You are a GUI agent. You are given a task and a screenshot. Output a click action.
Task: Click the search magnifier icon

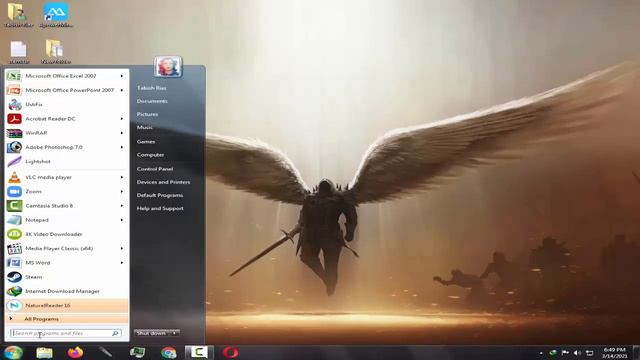point(115,333)
